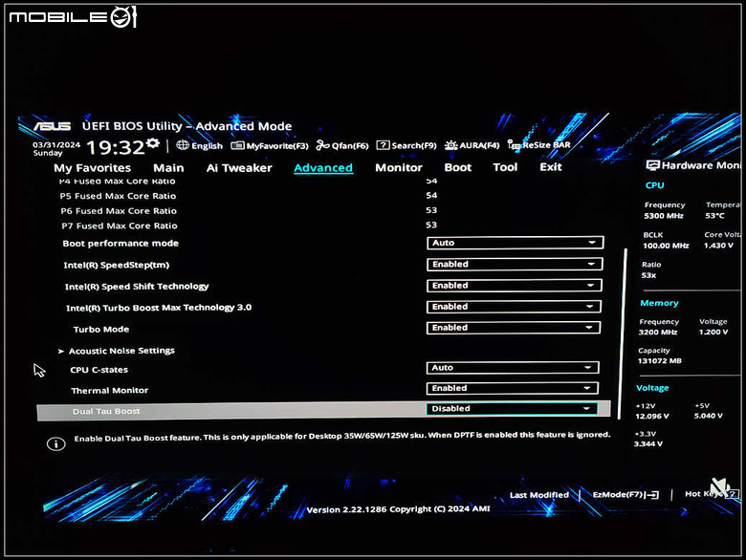Click memory capacity 131072 MB value
The image size is (746, 560).
click(659, 361)
